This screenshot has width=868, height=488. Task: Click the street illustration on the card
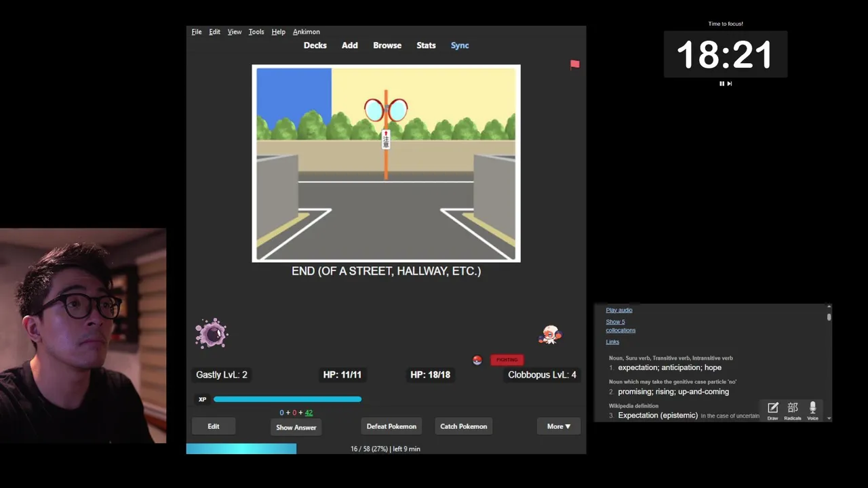386,163
